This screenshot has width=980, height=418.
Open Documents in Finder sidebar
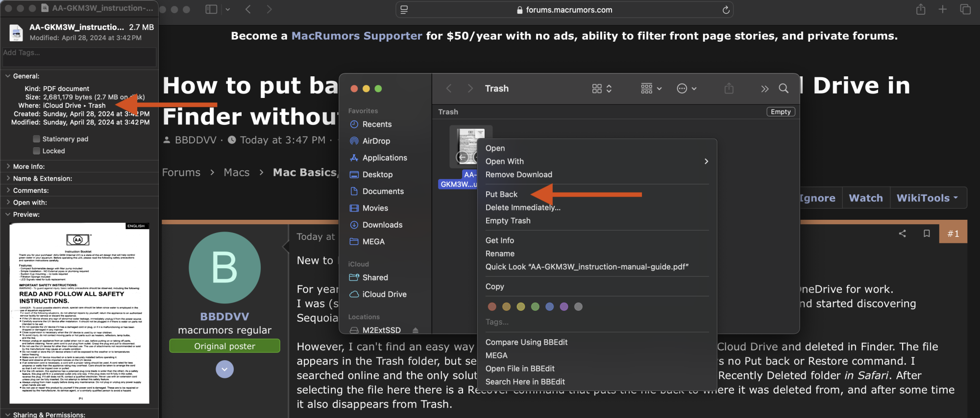(383, 191)
